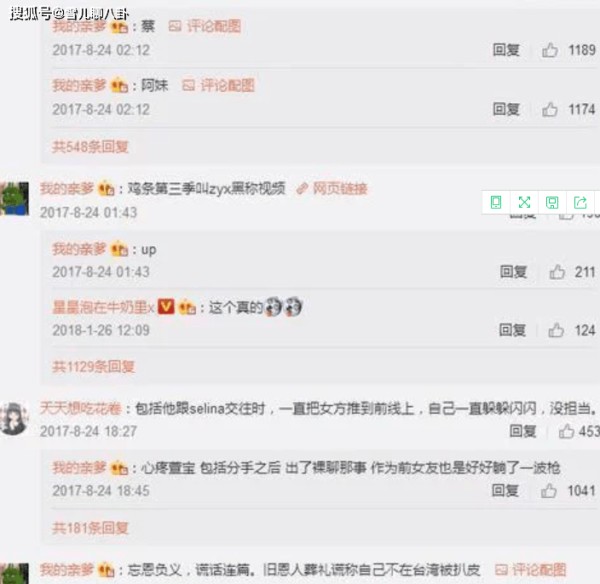
Task: Like the comment with 1189 likes
Action: point(549,50)
